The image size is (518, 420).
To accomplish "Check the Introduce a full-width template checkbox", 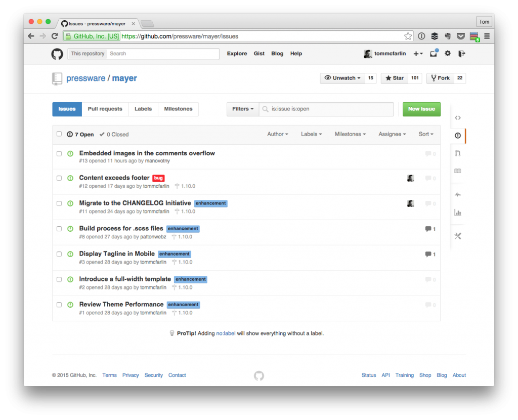I will pyautogui.click(x=59, y=279).
